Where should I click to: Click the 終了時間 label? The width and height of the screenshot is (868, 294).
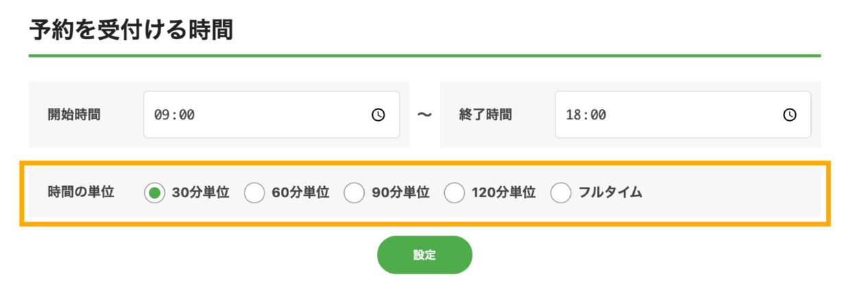pos(486,115)
